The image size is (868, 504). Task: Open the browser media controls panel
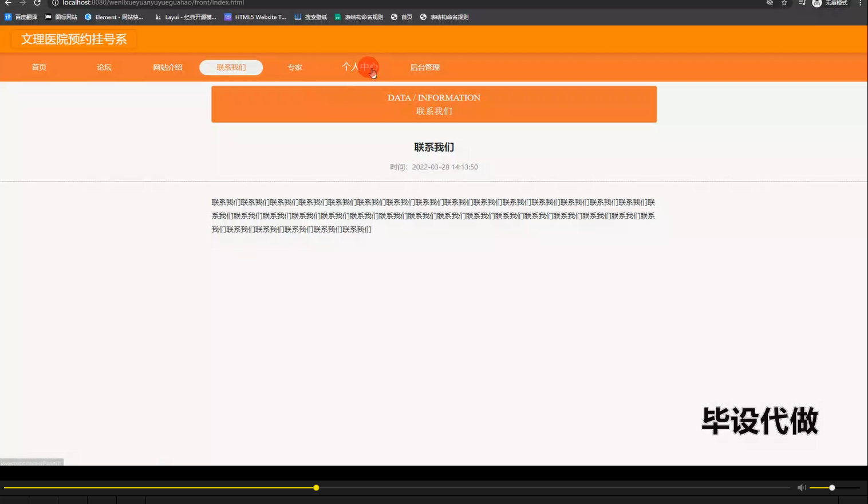tap(802, 3)
